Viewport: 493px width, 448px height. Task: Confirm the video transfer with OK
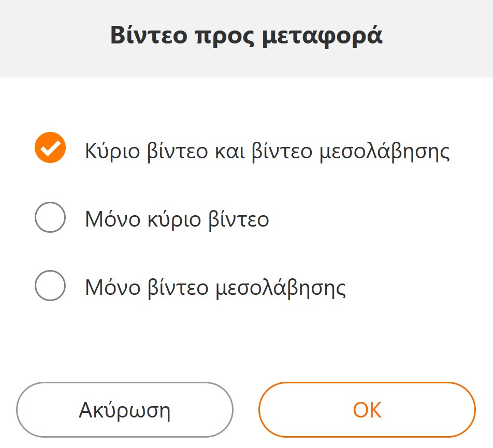coord(367,410)
